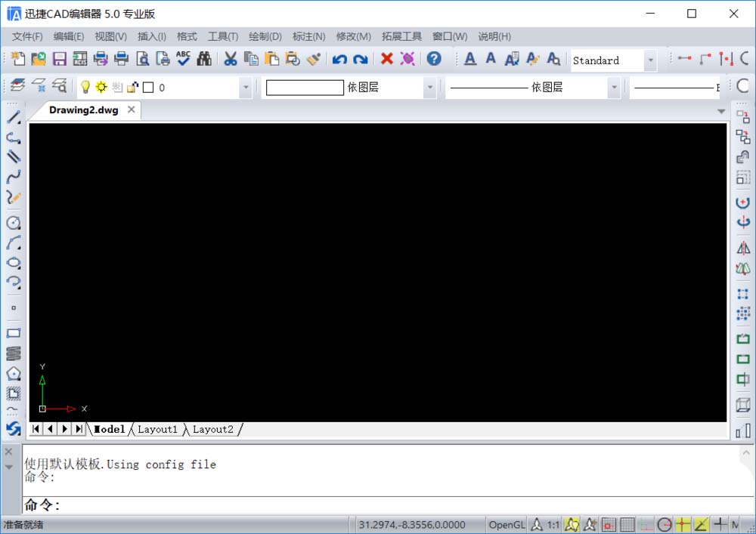Screen dimensions: 756x534
Task: Click the OpenGL status bar button
Action: click(507, 524)
